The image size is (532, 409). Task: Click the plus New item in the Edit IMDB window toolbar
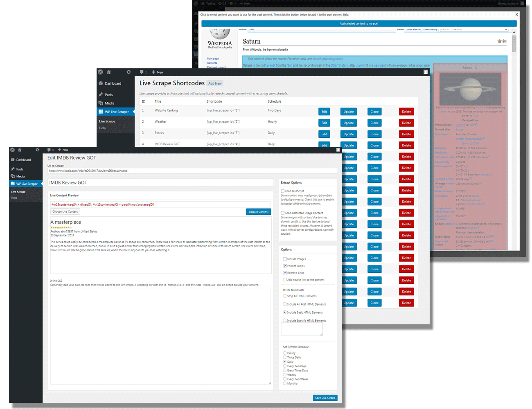tap(63, 150)
